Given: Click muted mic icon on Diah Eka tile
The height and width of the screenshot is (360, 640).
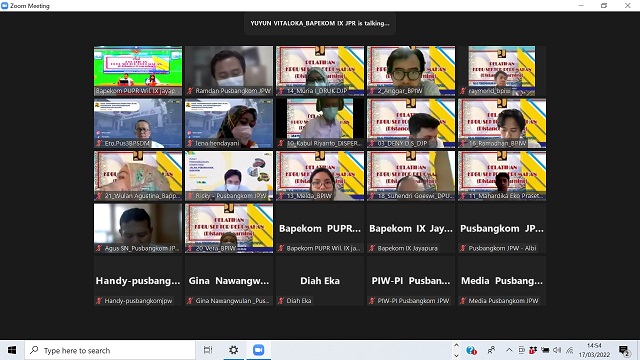Looking at the screenshot, I should (281, 301).
